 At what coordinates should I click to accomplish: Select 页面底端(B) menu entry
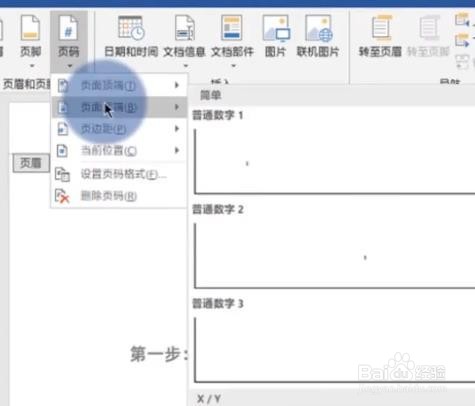click(x=119, y=107)
